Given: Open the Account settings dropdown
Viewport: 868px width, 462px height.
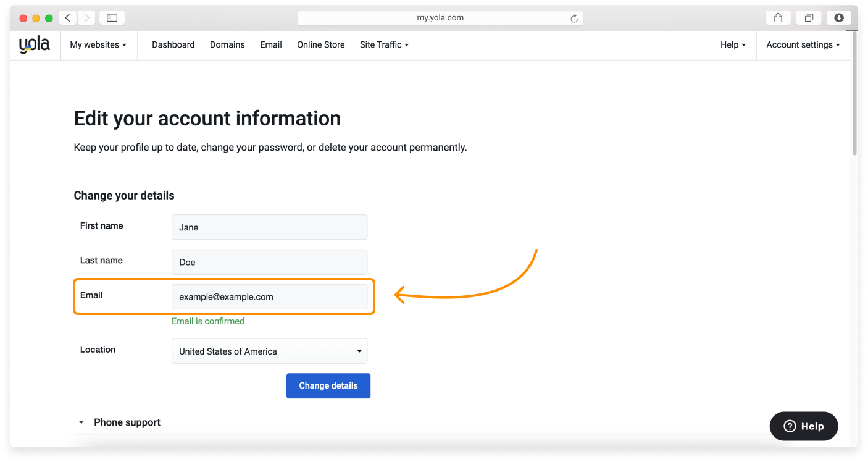Looking at the screenshot, I should (802, 44).
